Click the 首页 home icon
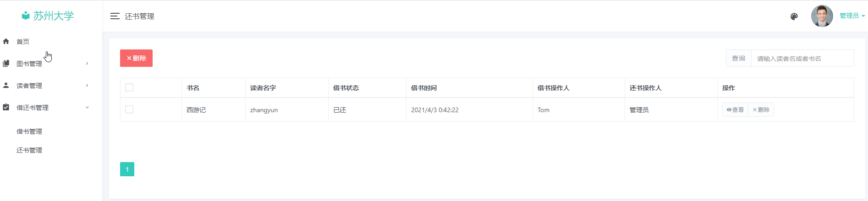This screenshot has height=201, width=868. pyautogui.click(x=6, y=41)
